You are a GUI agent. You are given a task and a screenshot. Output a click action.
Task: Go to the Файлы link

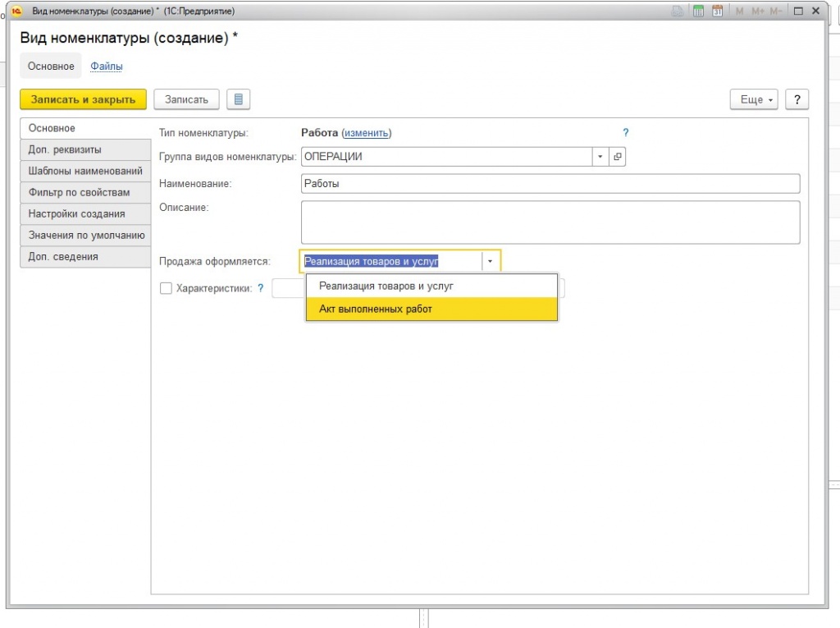(107, 66)
